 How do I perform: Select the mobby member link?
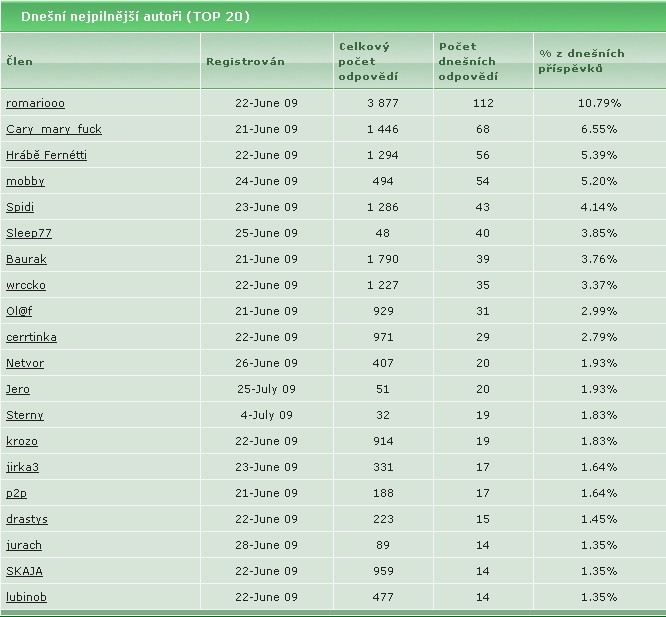(x=25, y=181)
